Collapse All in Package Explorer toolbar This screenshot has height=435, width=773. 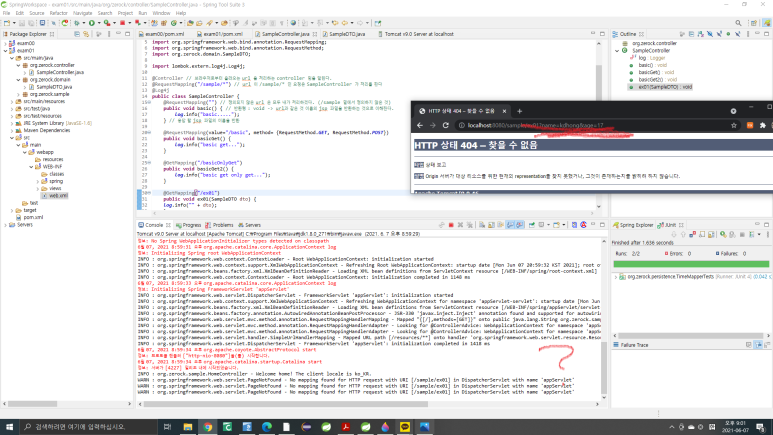[x=77, y=34]
